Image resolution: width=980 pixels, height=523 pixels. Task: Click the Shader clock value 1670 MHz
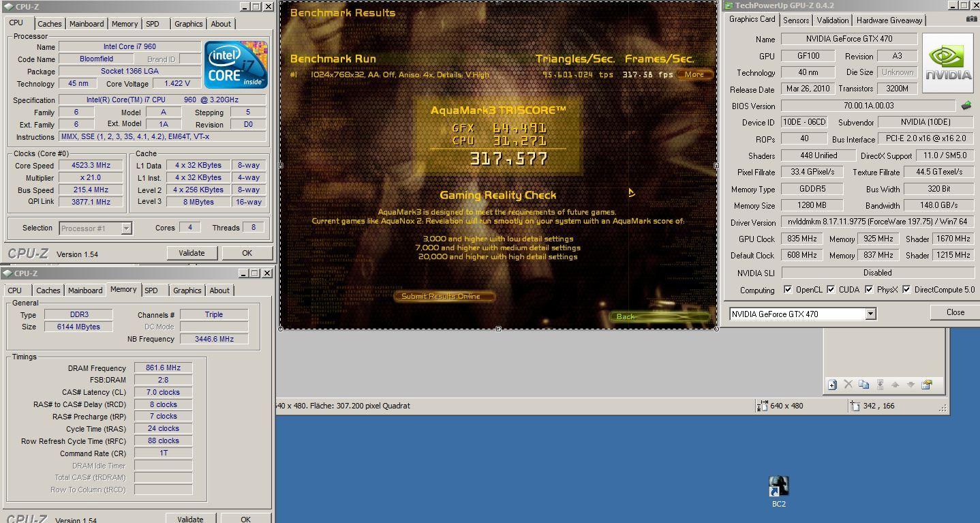[x=953, y=239]
